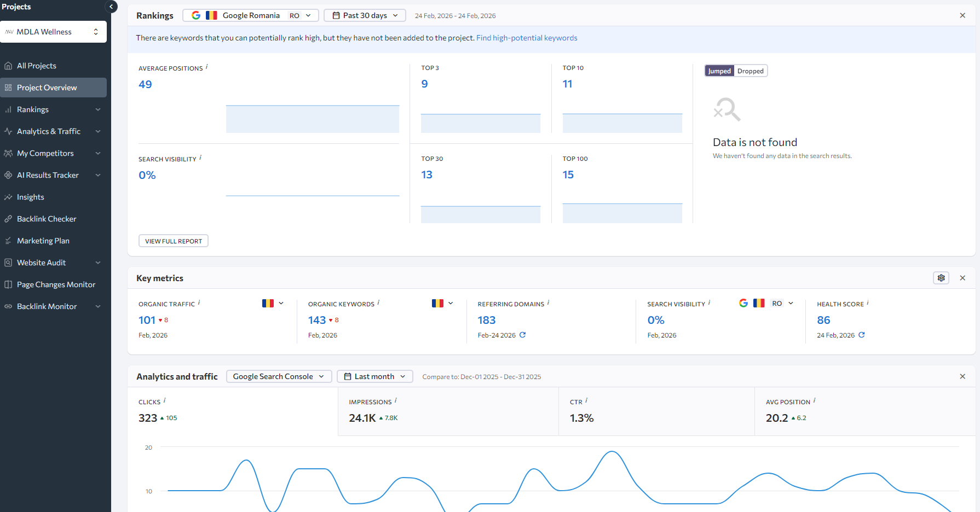Show info for Average Positions metric

(x=206, y=67)
